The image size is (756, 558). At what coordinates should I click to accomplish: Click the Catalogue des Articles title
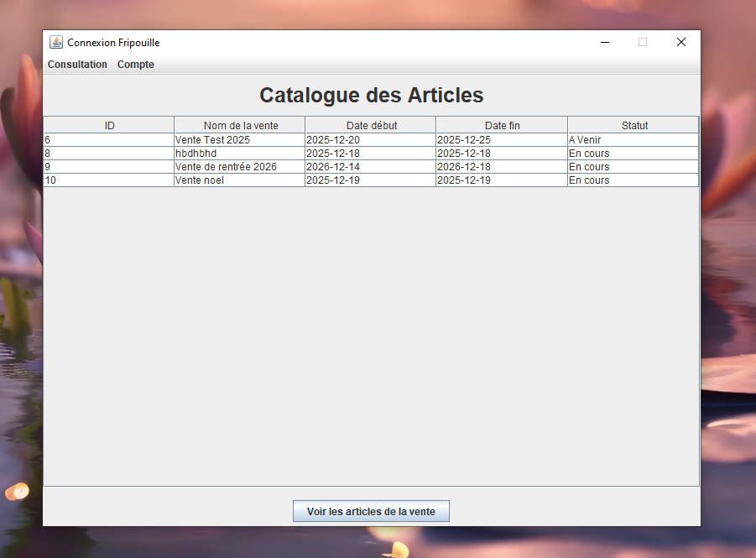(x=371, y=95)
